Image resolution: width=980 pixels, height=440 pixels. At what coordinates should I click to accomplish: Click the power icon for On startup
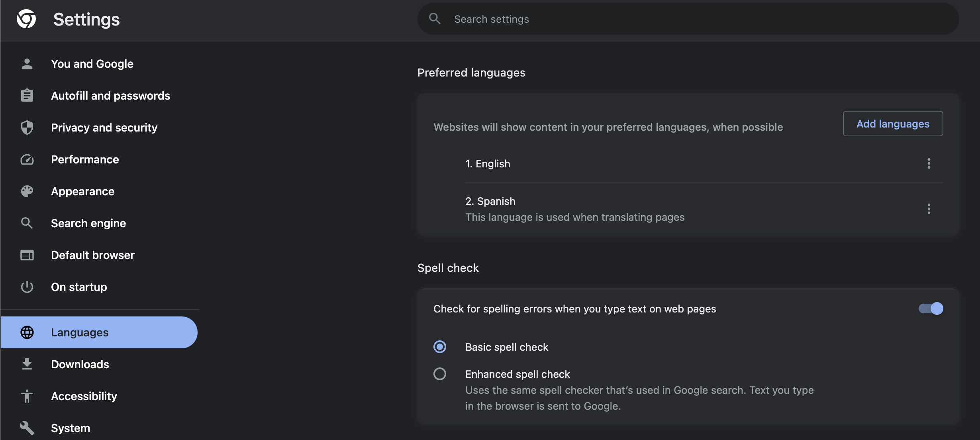(27, 287)
